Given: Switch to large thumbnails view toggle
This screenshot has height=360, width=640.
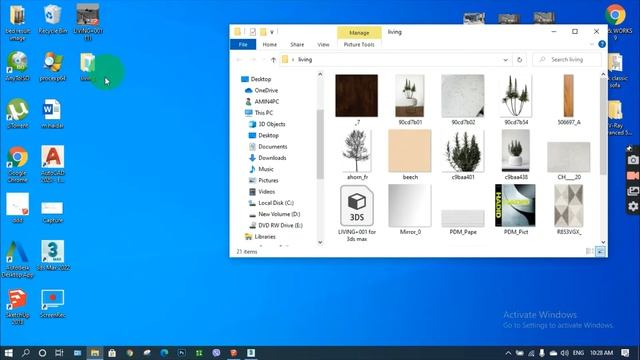Looking at the screenshot, I should [600, 251].
